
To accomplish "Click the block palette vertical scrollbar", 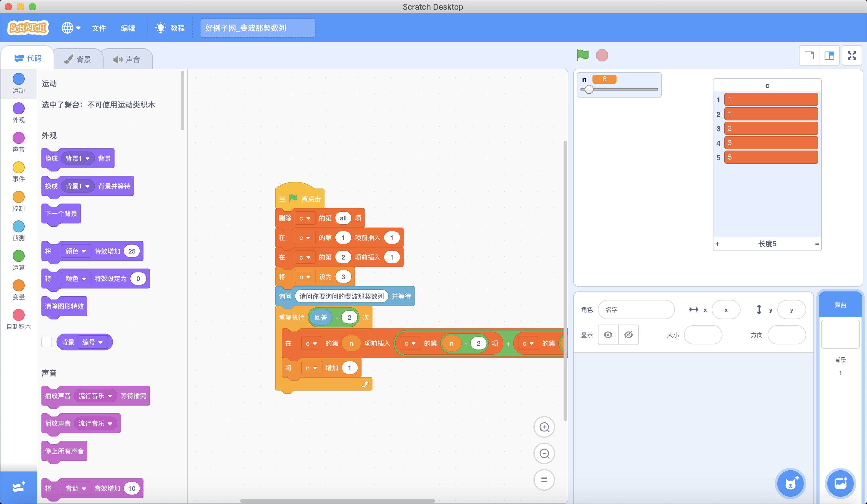I will [182, 101].
